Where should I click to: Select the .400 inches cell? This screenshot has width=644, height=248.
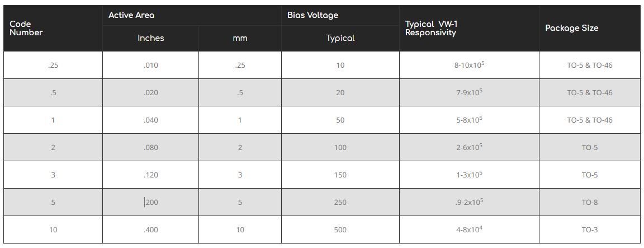click(150, 230)
